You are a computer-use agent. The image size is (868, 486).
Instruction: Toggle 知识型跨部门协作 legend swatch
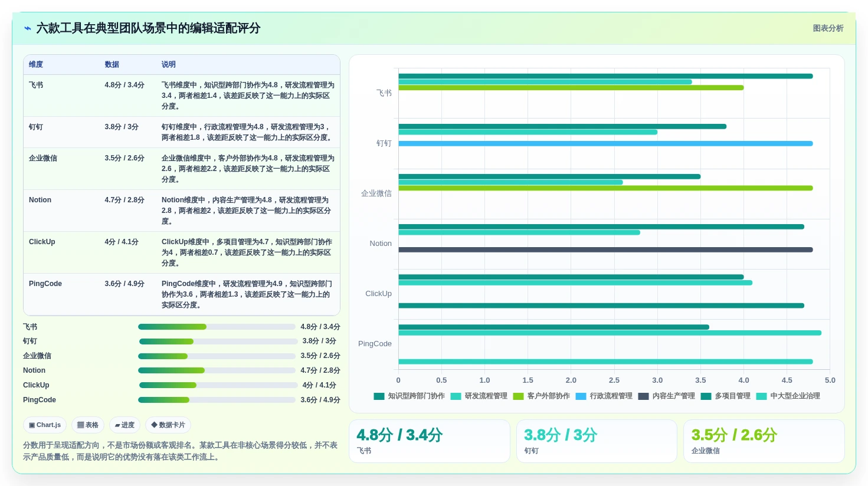(379, 396)
